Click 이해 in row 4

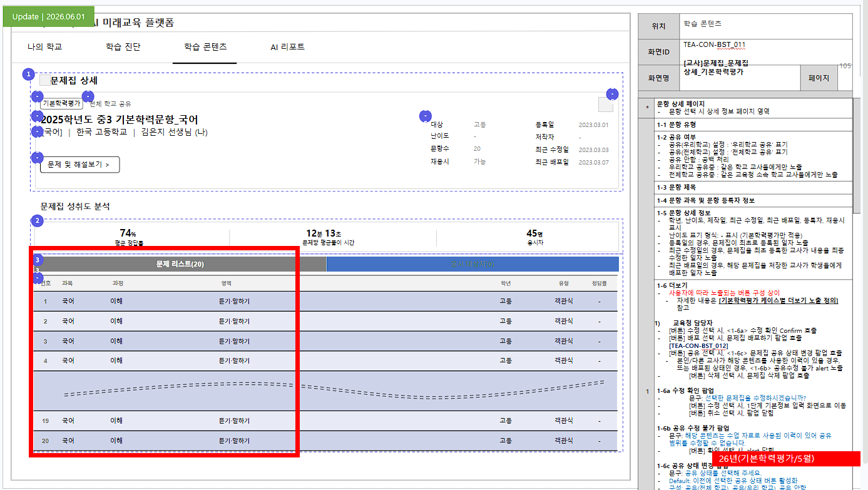pos(116,361)
